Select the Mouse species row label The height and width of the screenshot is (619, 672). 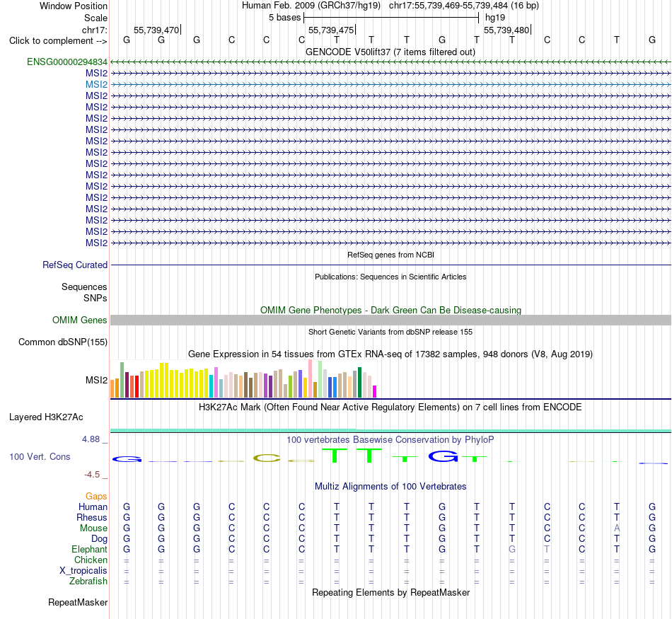(x=93, y=528)
